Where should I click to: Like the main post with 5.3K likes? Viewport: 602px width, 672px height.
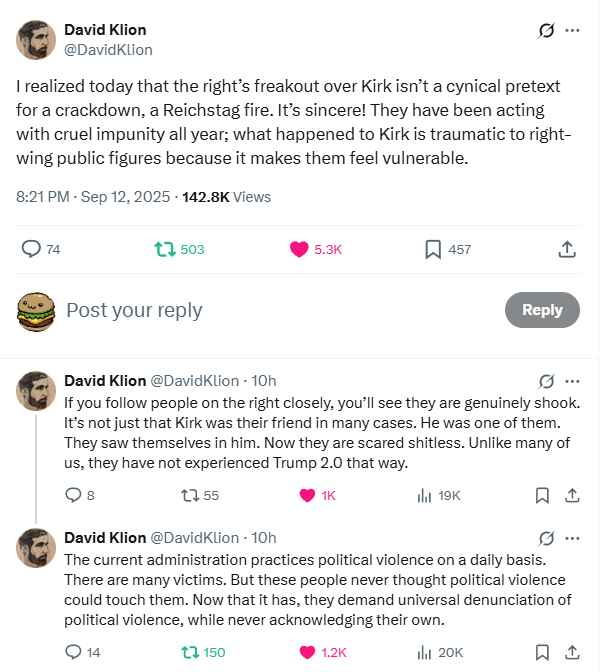[299, 249]
